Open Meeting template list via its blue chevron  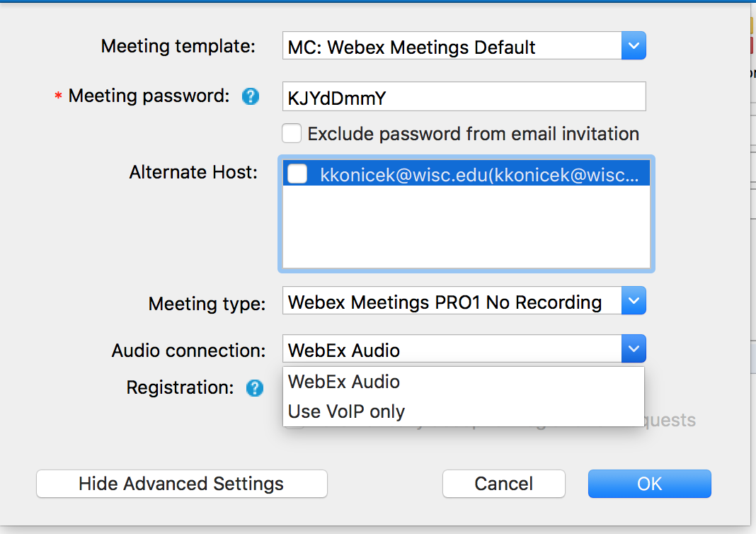634,46
